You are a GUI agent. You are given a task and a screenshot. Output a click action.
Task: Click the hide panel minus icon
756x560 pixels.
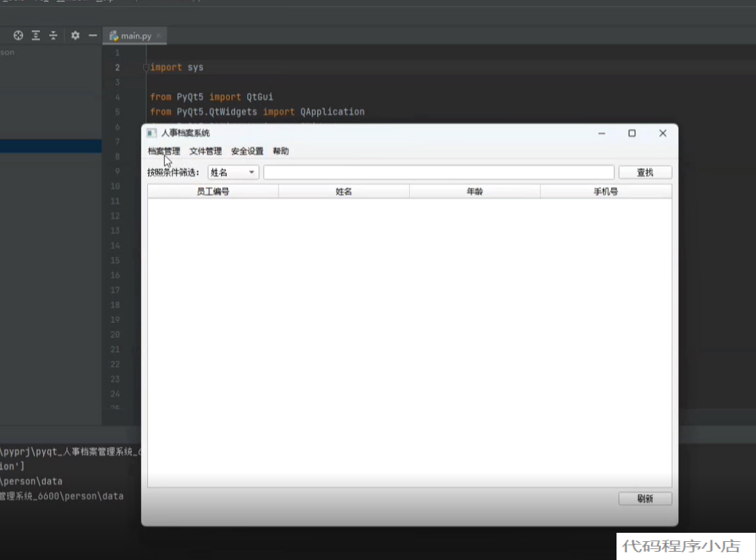[92, 35]
